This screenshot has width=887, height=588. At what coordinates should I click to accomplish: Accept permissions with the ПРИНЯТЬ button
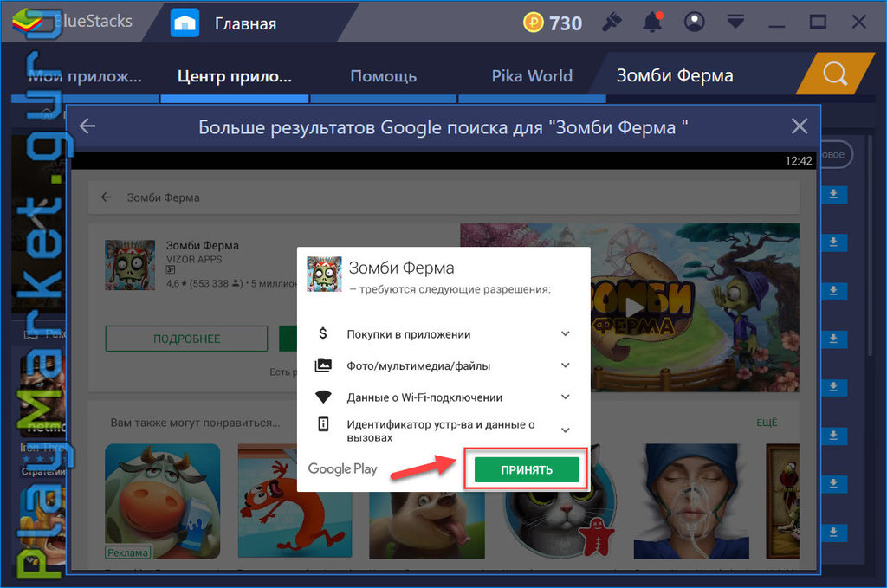[x=527, y=470]
